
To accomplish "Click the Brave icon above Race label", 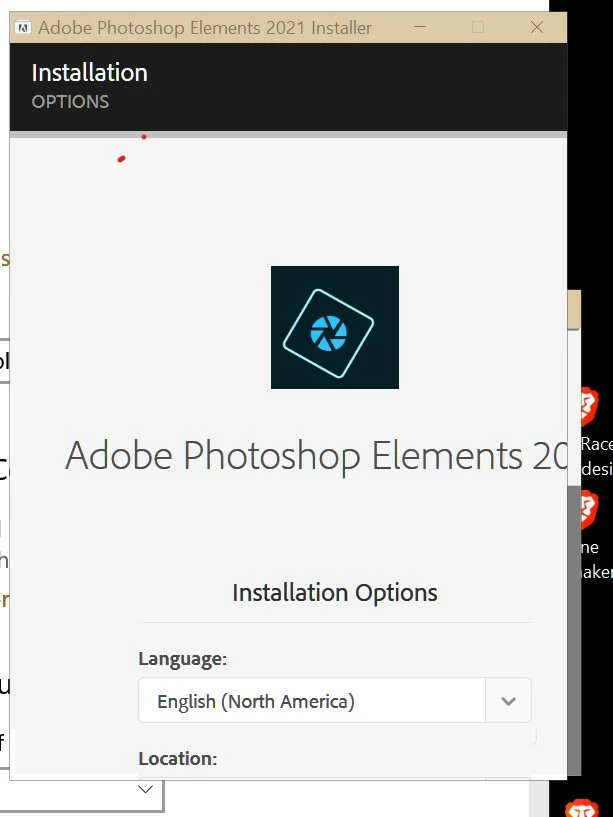I will pos(589,406).
